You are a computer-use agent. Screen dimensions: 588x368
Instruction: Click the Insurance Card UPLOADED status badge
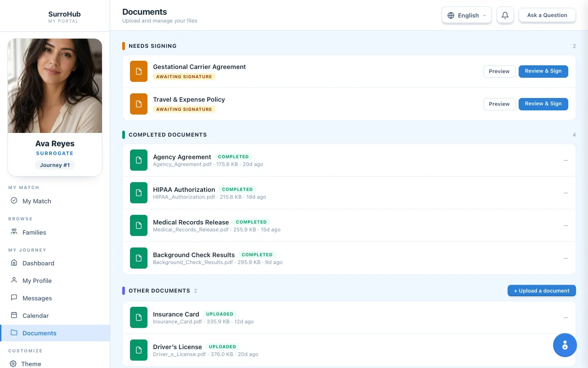click(x=220, y=314)
